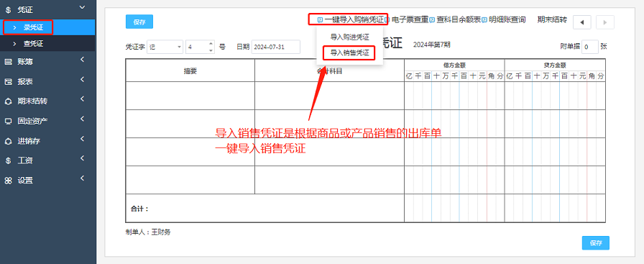Click the top 保存 button
The width and height of the screenshot is (644, 264).
coord(139,22)
